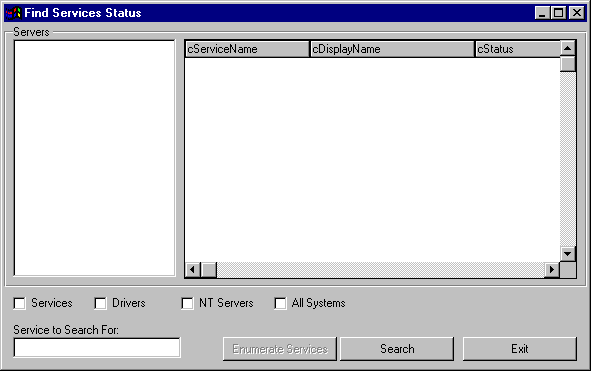Check the All Systems option
Viewport: 591px width, 371px height.
click(280, 303)
